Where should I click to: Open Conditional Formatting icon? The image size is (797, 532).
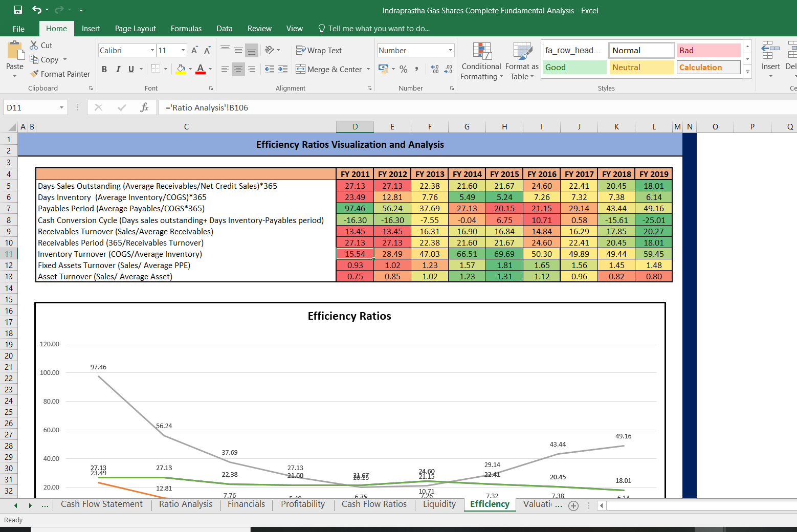click(482, 51)
